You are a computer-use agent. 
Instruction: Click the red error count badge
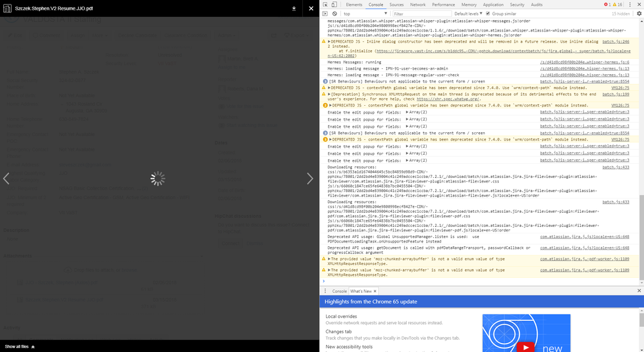(607, 5)
